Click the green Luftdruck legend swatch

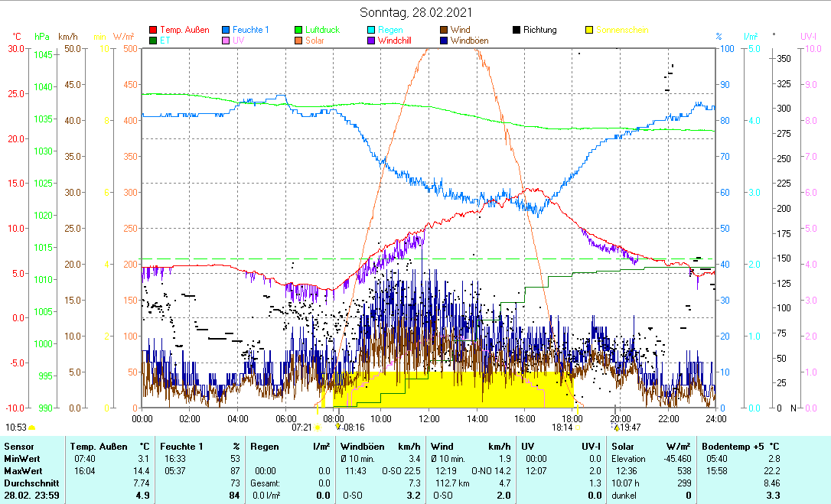(x=298, y=30)
